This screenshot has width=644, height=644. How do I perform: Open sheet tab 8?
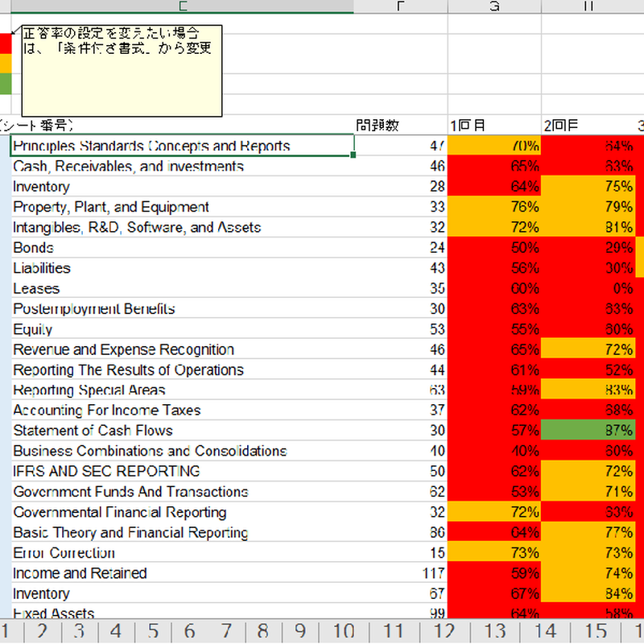[x=262, y=631]
